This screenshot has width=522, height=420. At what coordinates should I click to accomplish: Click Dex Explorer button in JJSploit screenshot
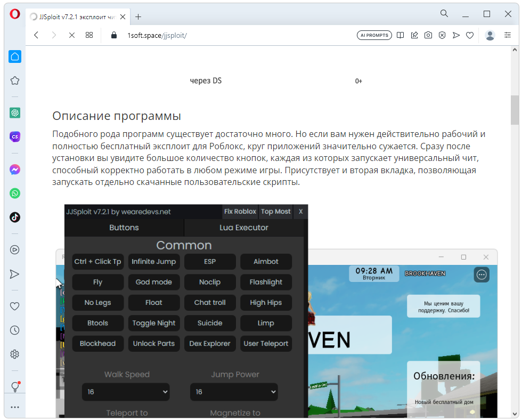(210, 343)
